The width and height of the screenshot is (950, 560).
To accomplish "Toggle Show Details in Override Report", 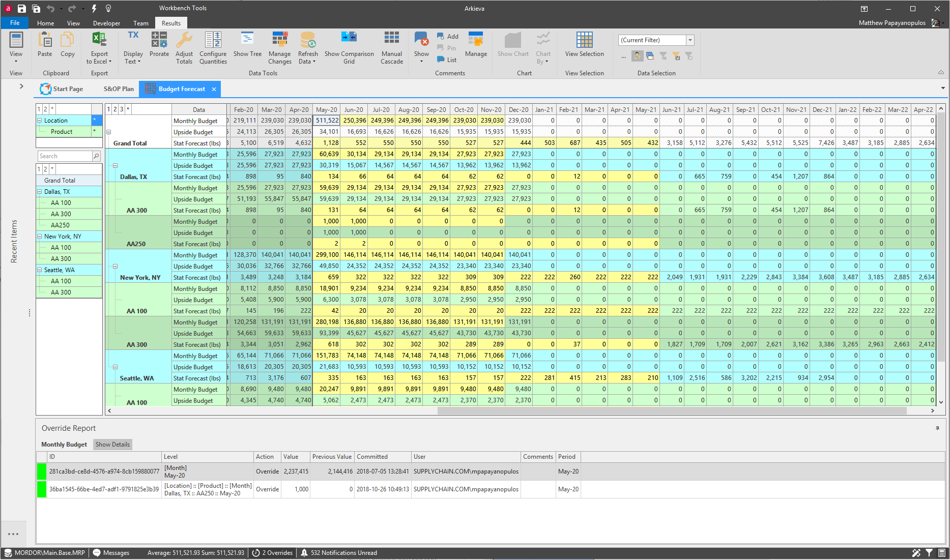I will [113, 445].
